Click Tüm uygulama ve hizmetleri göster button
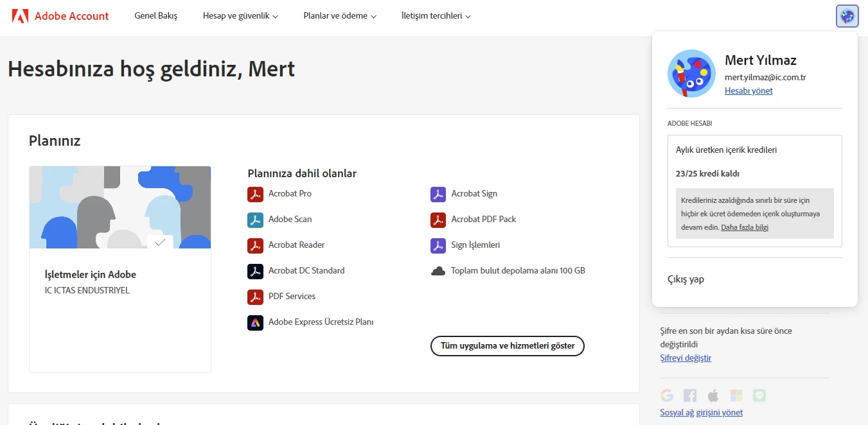 coord(508,346)
